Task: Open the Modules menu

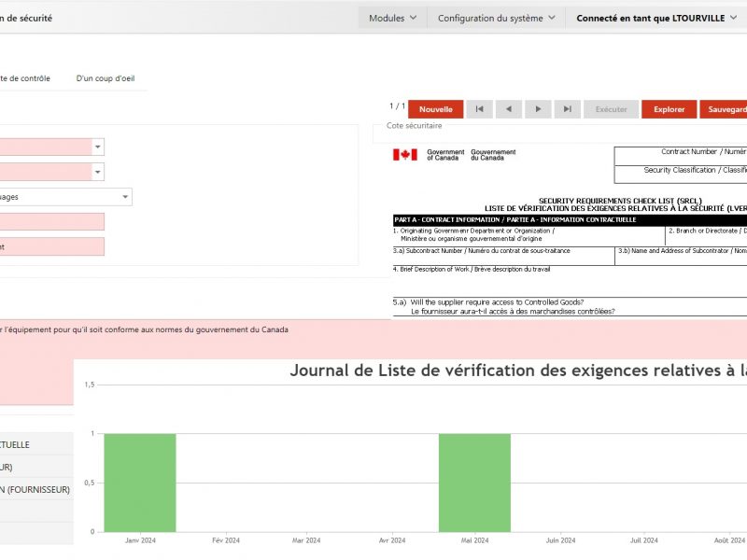Action: click(x=392, y=18)
